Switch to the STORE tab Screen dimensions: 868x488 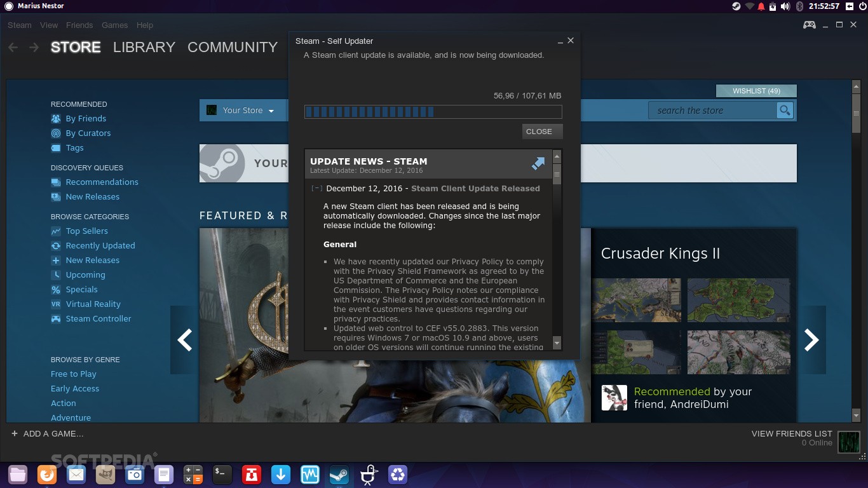click(x=76, y=48)
